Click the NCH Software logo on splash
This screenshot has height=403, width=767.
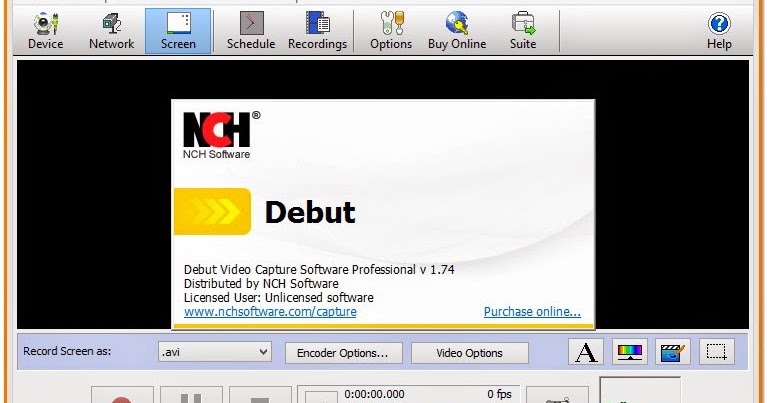click(221, 135)
